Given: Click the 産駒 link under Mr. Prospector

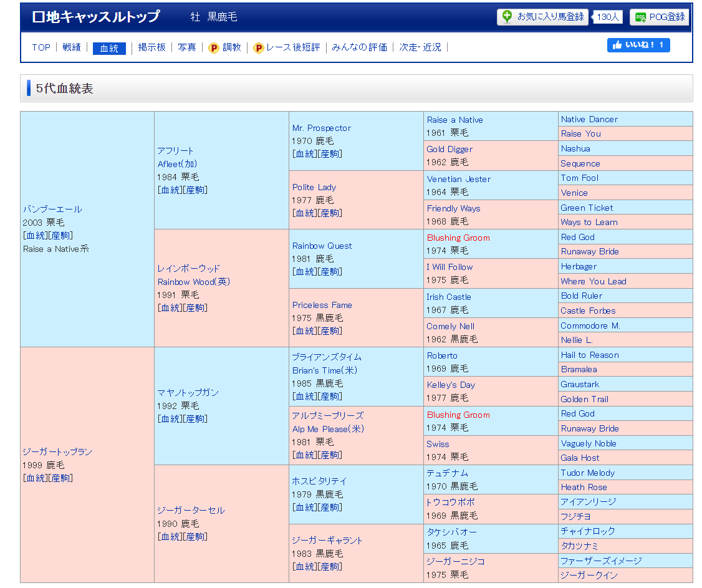Looking at the screenshot, I should coord(330,153).
